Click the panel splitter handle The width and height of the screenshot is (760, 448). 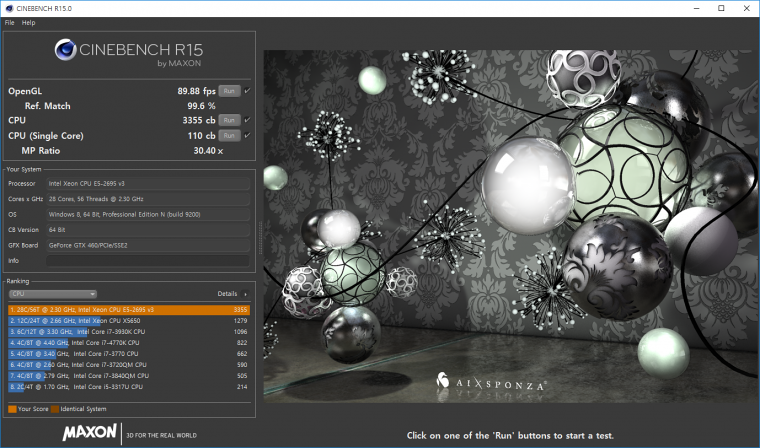[x=260, y=238]
